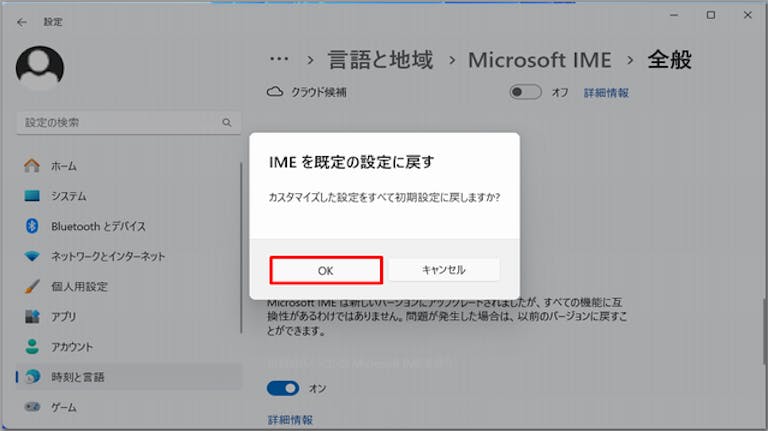Click the システム monitor icon
Screen dimensions: 768x431
pos(32,196)
